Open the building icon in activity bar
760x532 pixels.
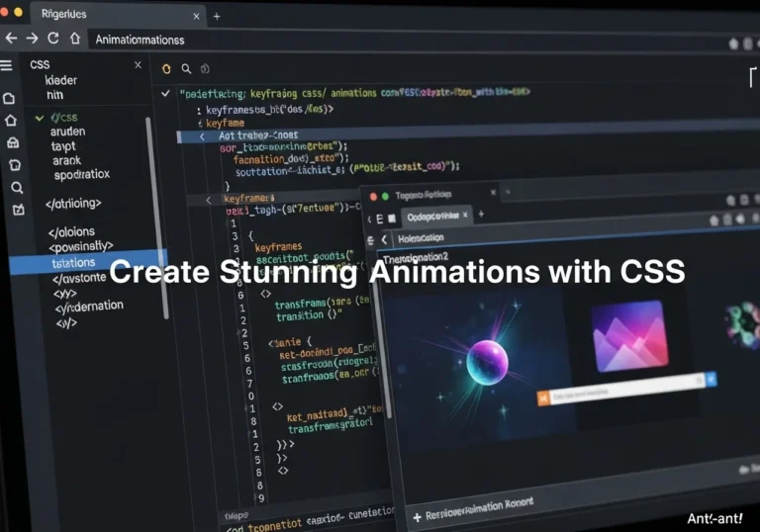pos(13,142)
